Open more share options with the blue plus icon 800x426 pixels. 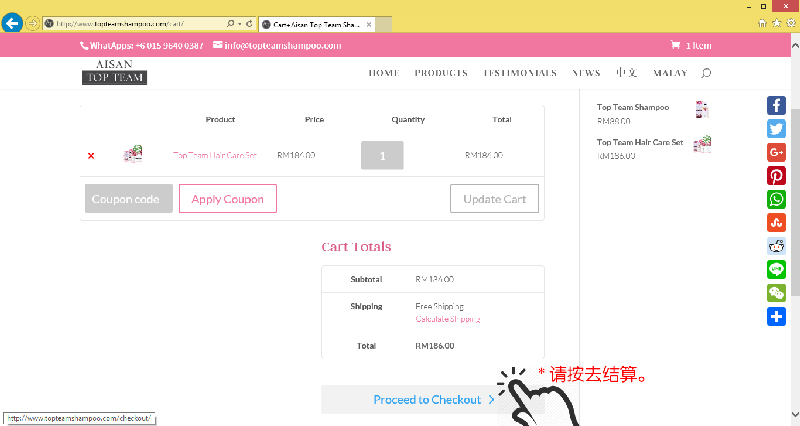click(x=777, y=316)
